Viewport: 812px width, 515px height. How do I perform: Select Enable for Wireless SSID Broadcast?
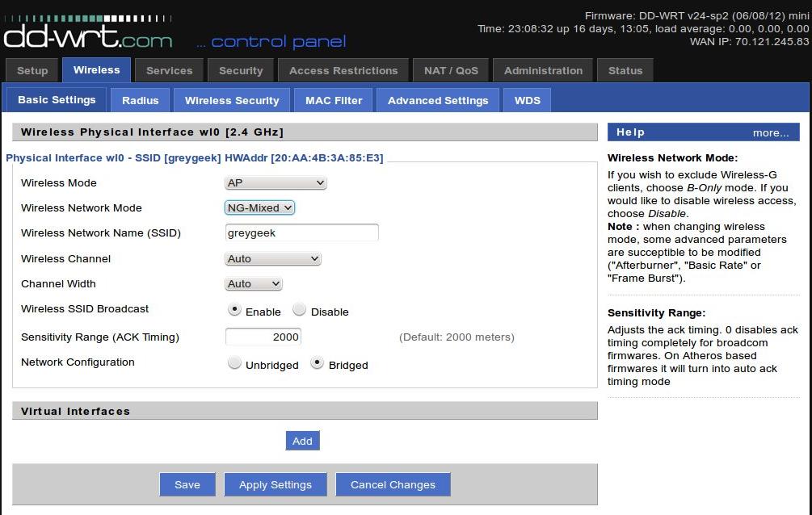click(x=235, y=310)
